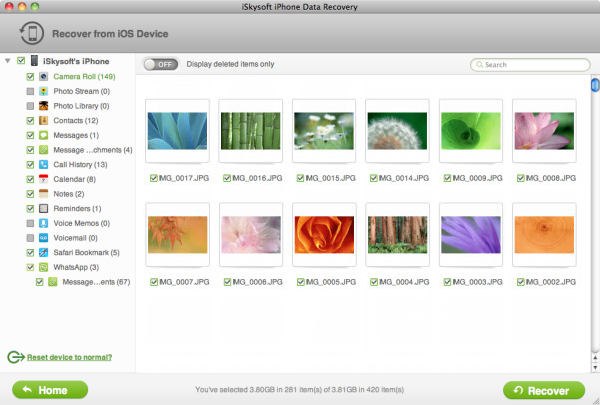Screen dimensions: 600x405
Task: Click the selected items status text
Action: [299, 390]
